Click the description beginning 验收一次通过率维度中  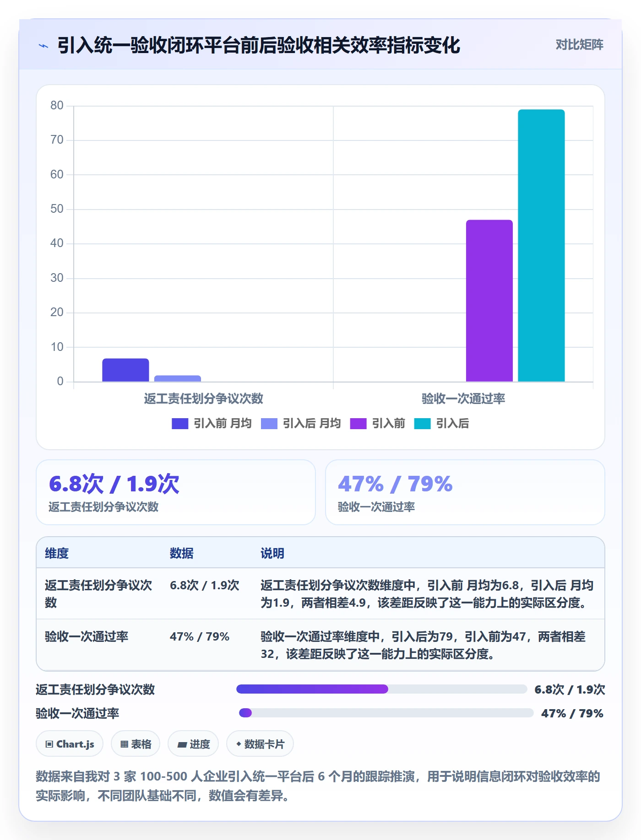pos(424,645)
